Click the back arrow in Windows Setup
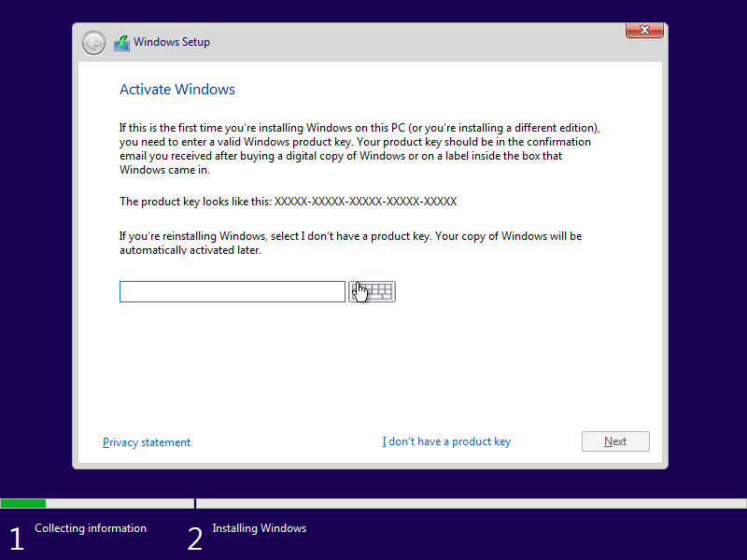 pos(94,43)
